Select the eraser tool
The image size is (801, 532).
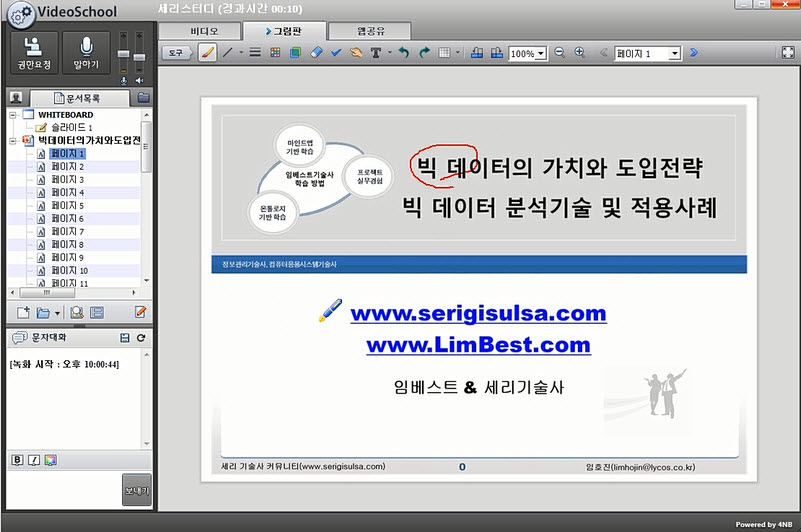click(316, 53)
